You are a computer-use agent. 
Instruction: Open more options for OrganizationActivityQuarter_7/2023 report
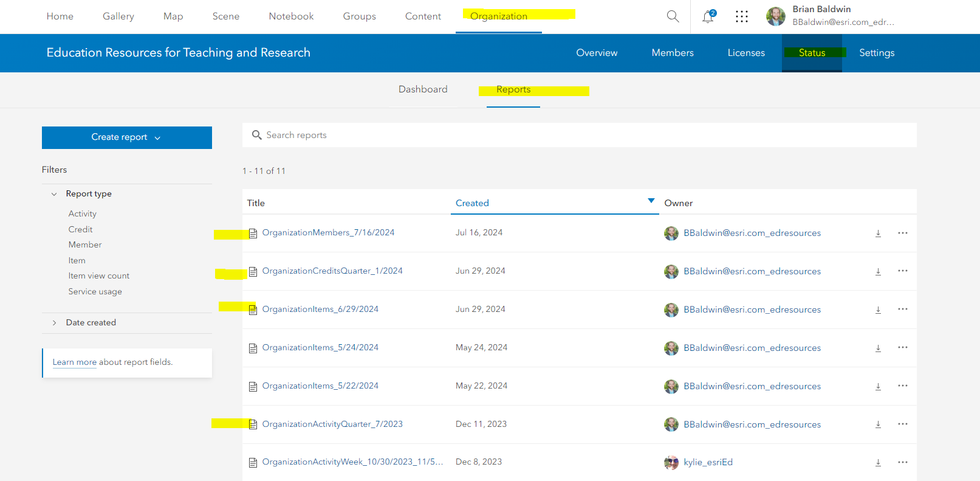tap(903, 424)
